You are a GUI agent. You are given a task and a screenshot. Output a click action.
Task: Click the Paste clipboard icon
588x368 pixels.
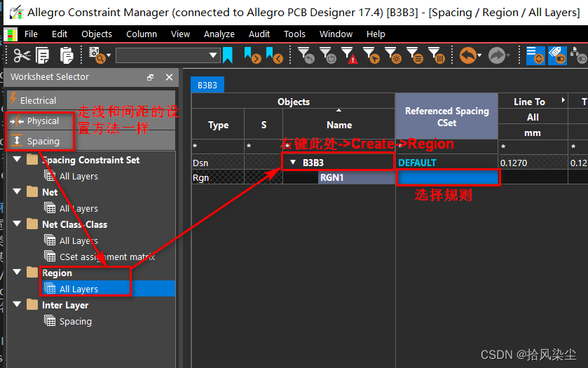point(67,56)
